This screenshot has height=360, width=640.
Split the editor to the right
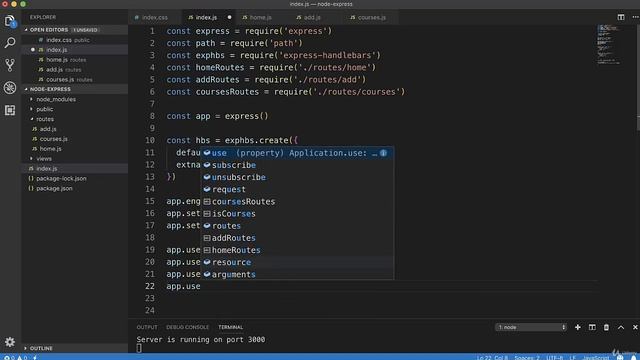click(x=621, y=17)
